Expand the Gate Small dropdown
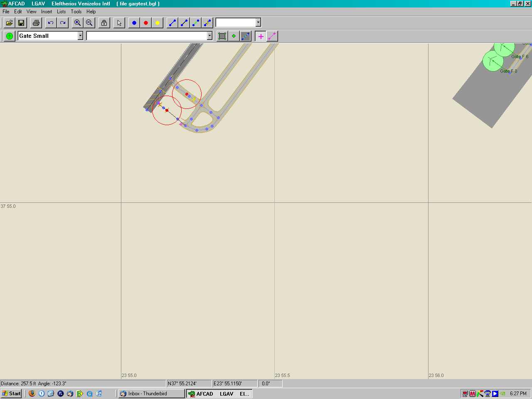 coord(80,36)
